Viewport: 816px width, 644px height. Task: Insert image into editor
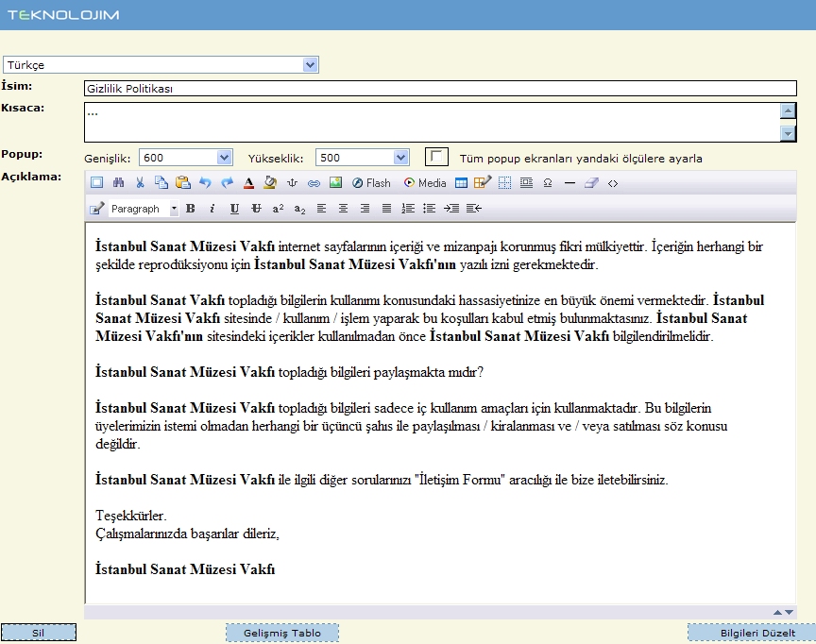point(335,182)
